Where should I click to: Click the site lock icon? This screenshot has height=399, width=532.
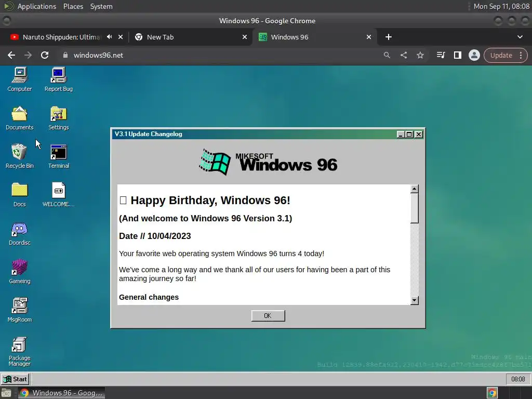click(65, 55)
